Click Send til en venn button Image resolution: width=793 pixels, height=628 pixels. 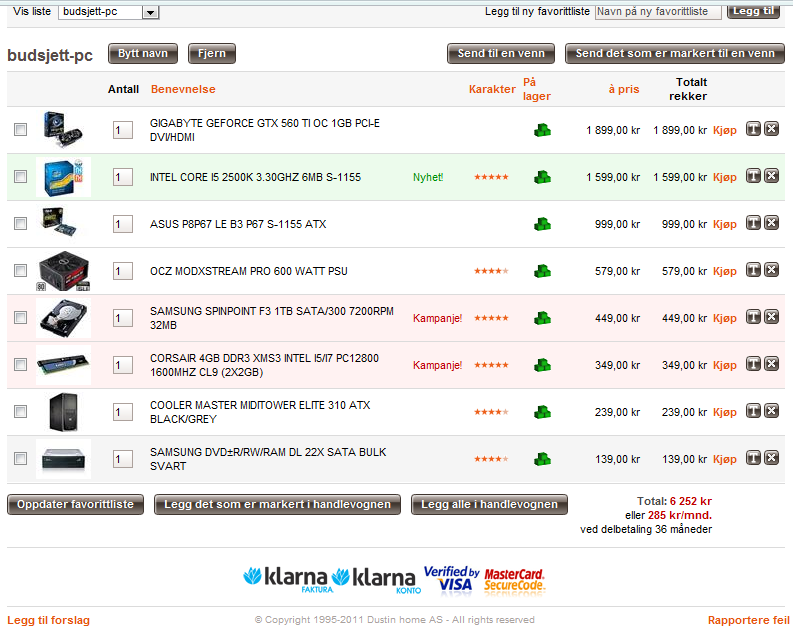(501, 54)
